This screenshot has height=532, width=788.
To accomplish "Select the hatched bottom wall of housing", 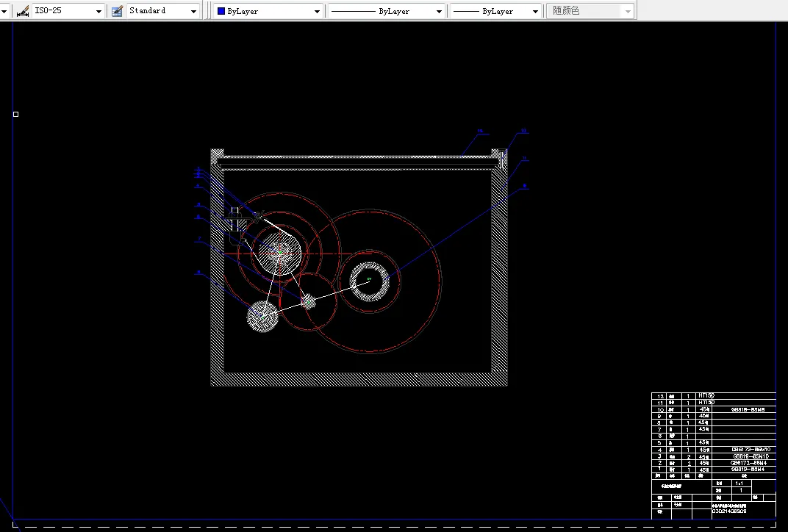I will 358,378.
